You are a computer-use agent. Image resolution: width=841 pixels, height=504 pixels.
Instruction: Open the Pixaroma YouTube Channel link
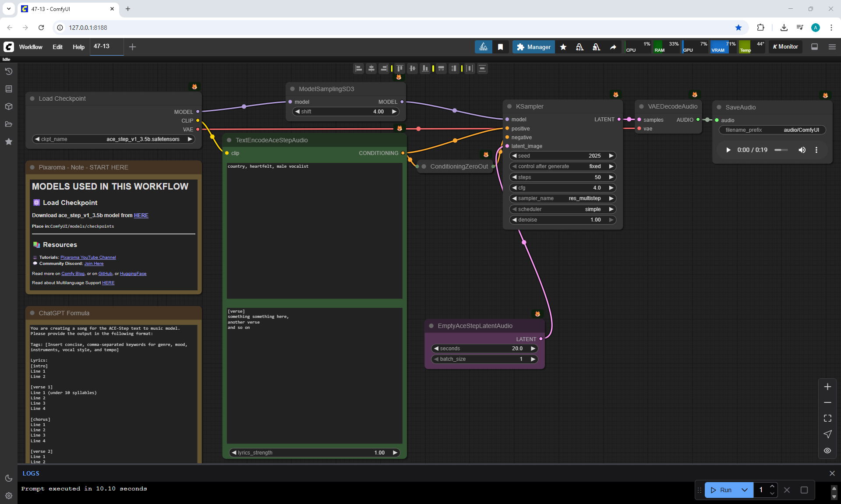(x=88, y=257)
